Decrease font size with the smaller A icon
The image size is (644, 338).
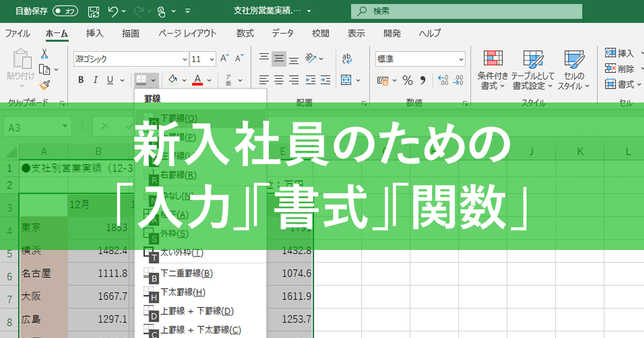(x=239, y=58)
